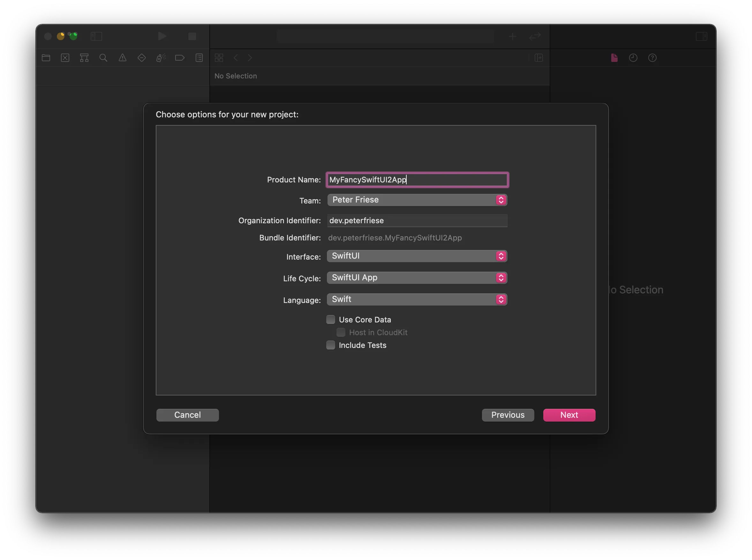The image size is (752, 560).
Task: Enable Use Core Data checkbox
Action: click(x=330, y=319)
